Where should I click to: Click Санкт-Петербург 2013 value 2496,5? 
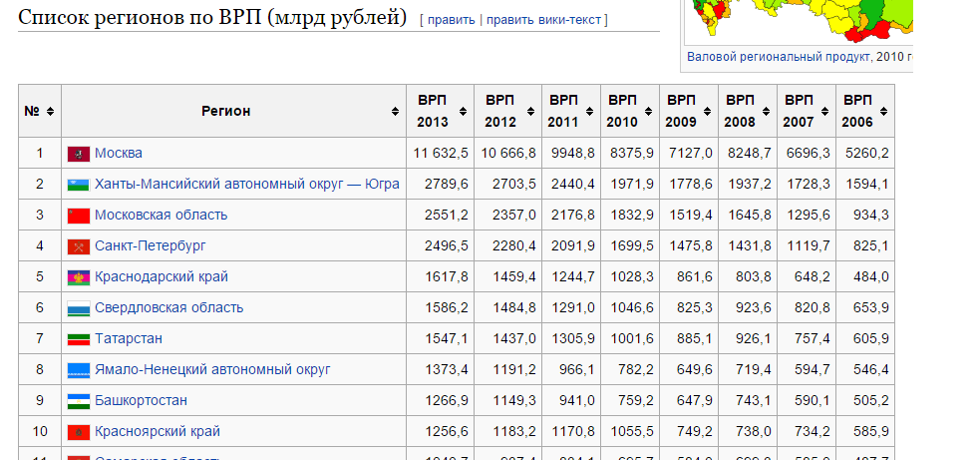[x=445, y=245]
